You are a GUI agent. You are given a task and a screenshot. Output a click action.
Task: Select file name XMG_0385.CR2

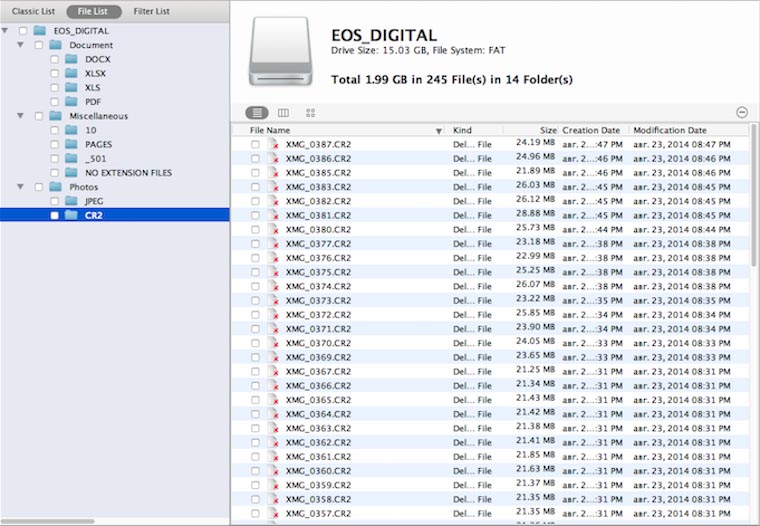[318, 173]
